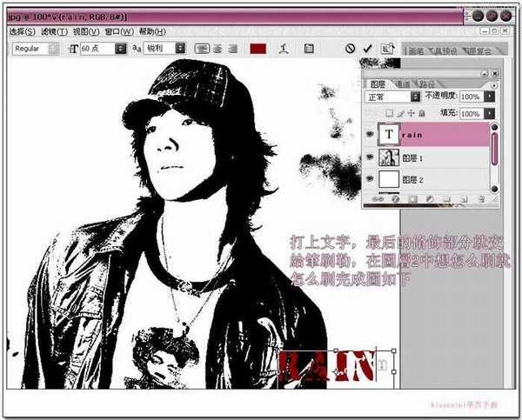522x420 pixels.
Task: Click the center align text icon
Action: tap(217, 49)
